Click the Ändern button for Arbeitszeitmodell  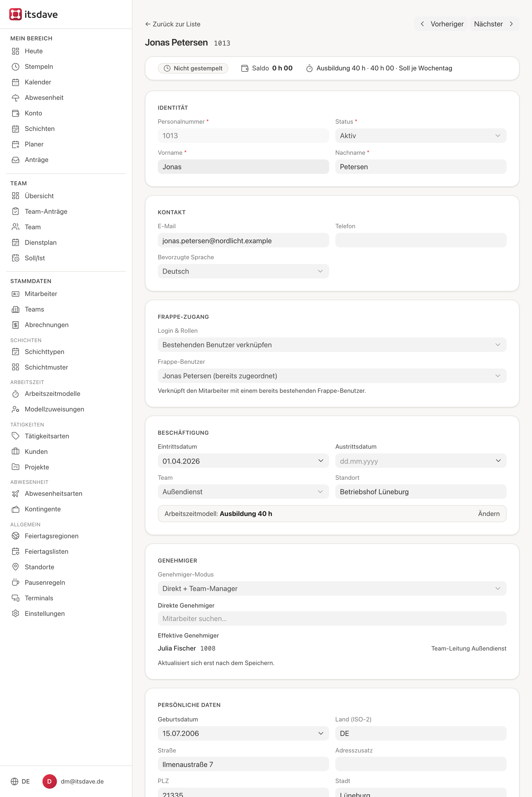tap(489, 514)
